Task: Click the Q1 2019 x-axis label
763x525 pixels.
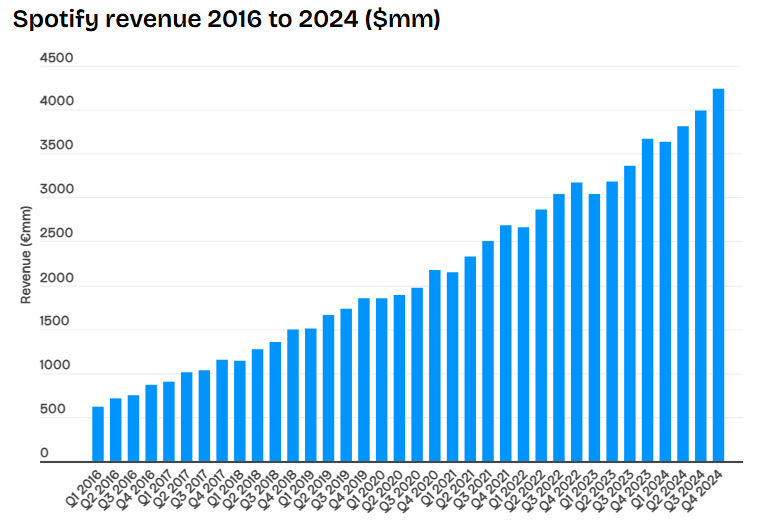Action: point(296,489)
